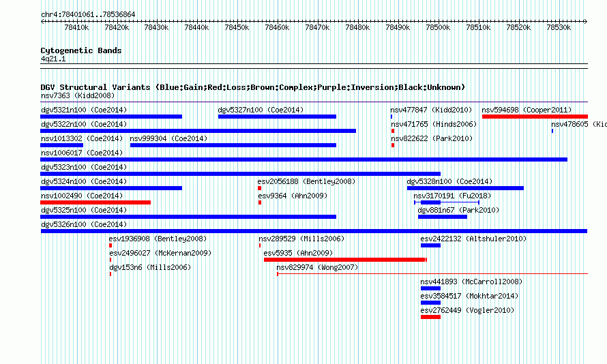Select the dgv5328n100 blue gain bar
This screenshot has height=364, width=607.
point(465,188)
